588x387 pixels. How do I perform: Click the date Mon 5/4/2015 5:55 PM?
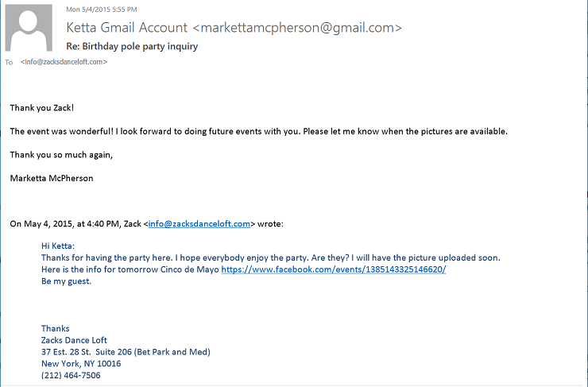[101, 10]
